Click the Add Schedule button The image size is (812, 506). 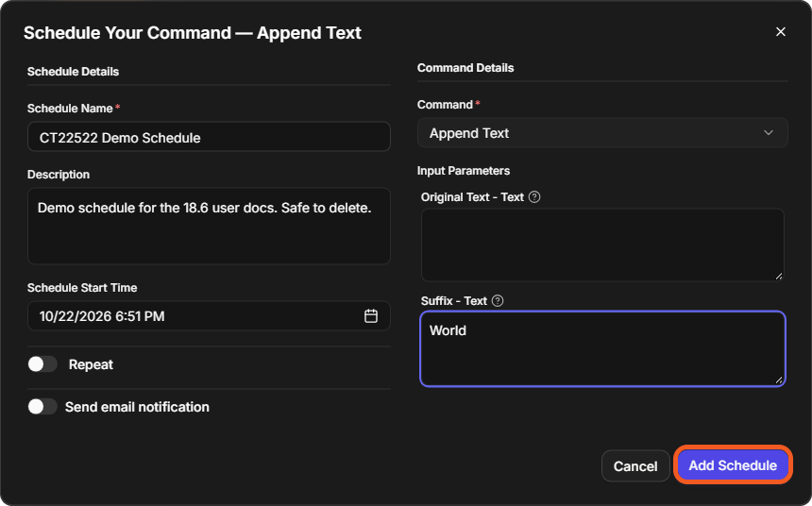click(x=733, y=465)
